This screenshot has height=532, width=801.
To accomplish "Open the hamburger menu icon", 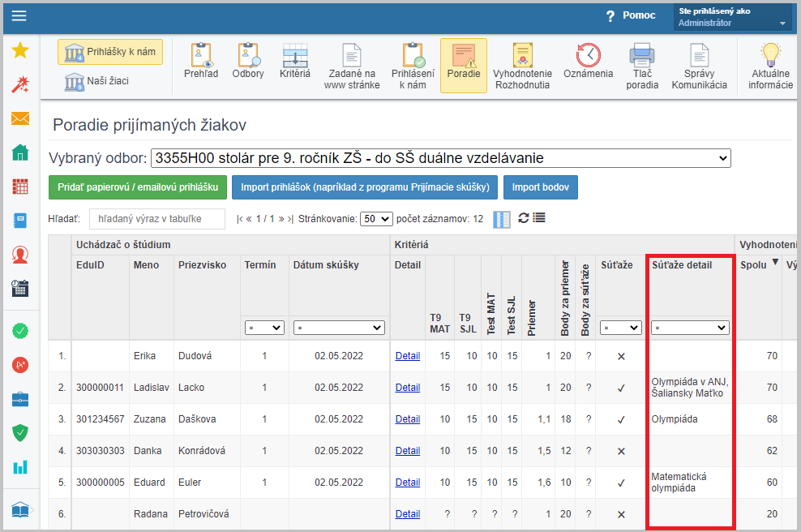I will click(x=19, y=16).
